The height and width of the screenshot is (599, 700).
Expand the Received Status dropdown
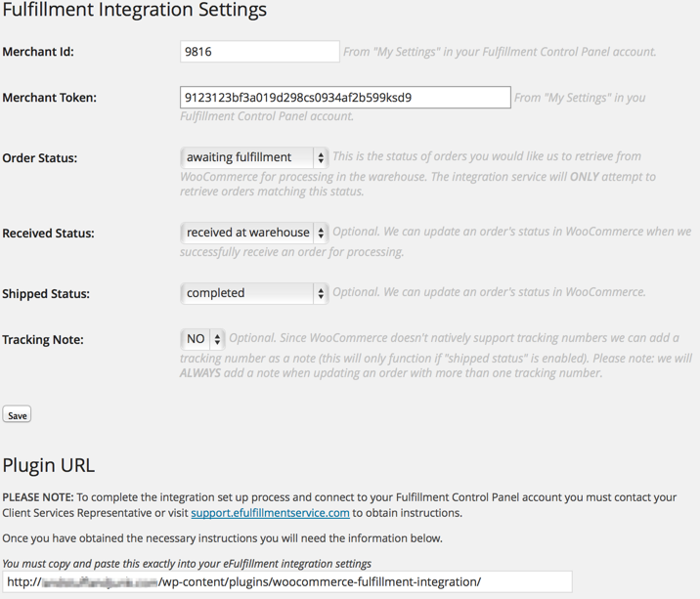click(254, 233)
